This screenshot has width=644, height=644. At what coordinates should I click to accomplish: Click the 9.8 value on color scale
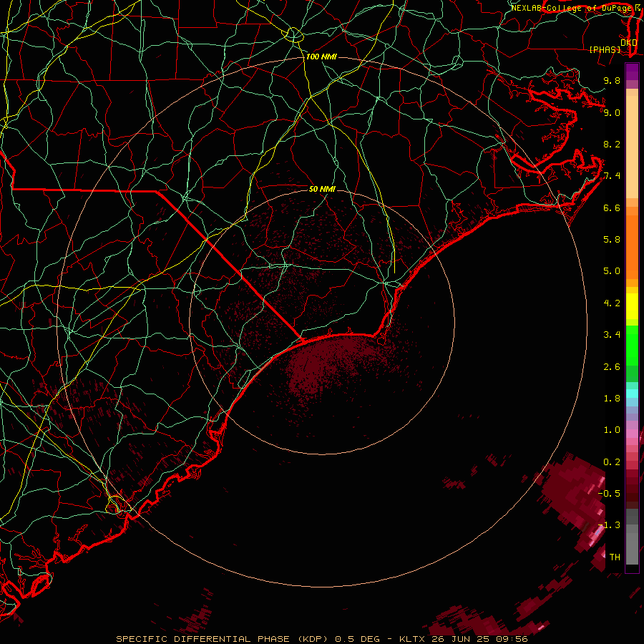click(612, 80)
